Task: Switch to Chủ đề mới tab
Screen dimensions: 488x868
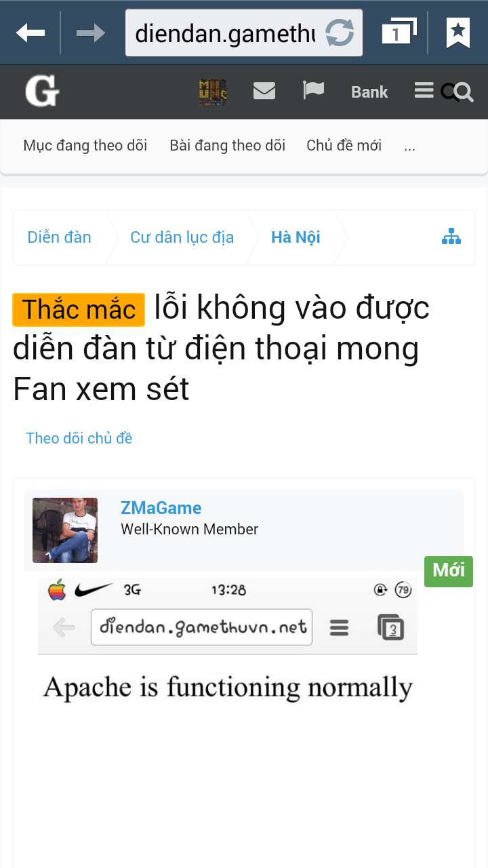Action: (344, 145)
